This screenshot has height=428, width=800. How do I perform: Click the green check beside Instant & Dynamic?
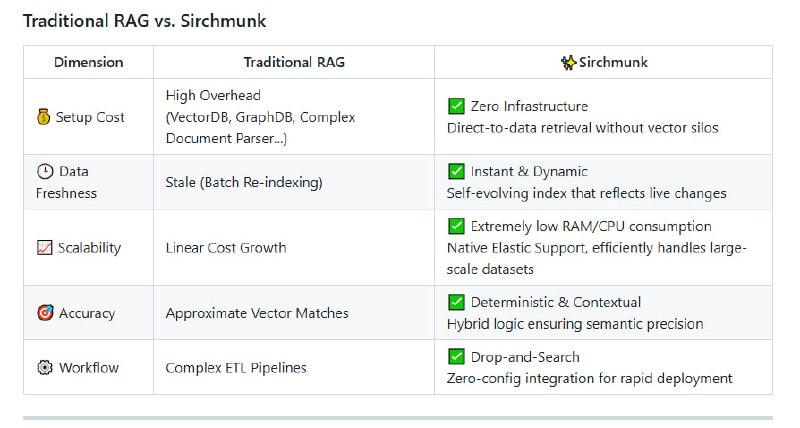(456, 171)
